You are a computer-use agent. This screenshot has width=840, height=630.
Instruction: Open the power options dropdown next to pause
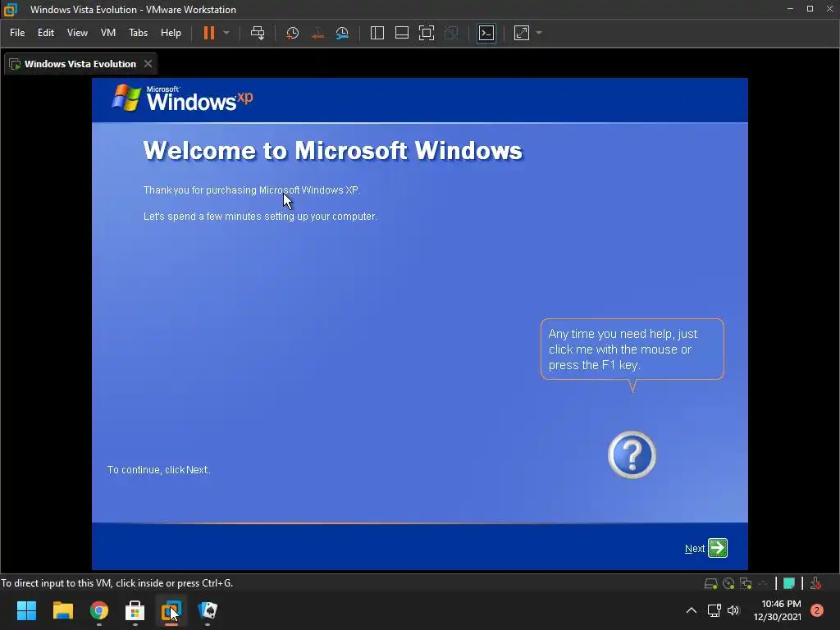[226, 33]
